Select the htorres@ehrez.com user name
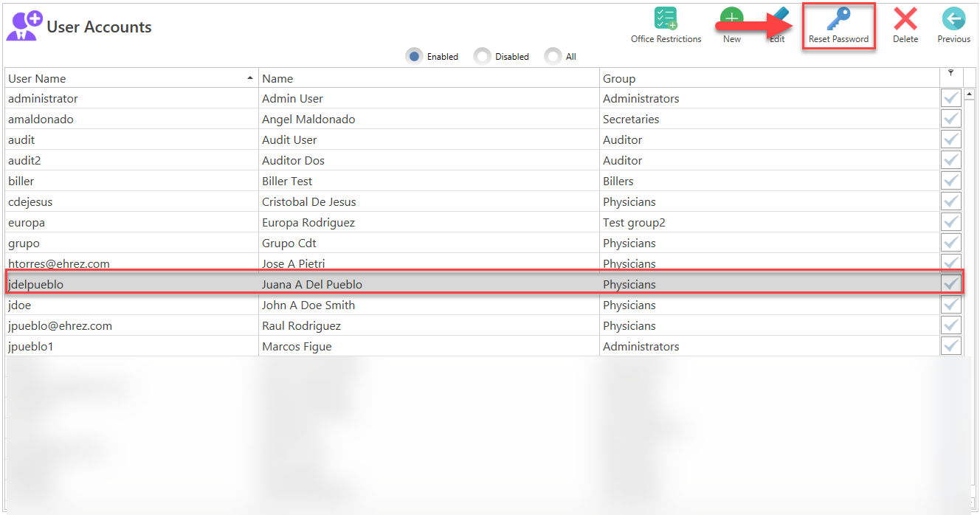This screenshot has width=980, height=515. click(x=59, y=263)
